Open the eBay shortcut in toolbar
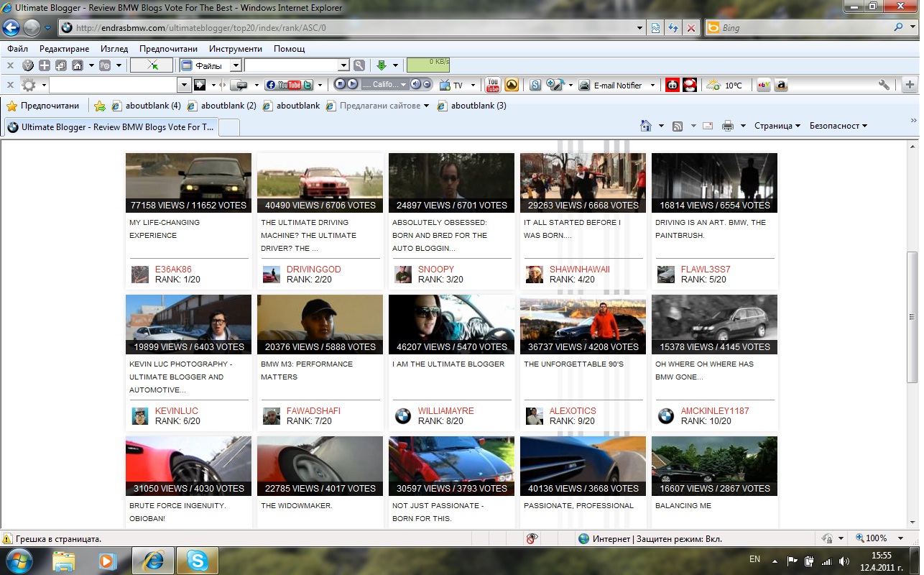 [764, 85]
